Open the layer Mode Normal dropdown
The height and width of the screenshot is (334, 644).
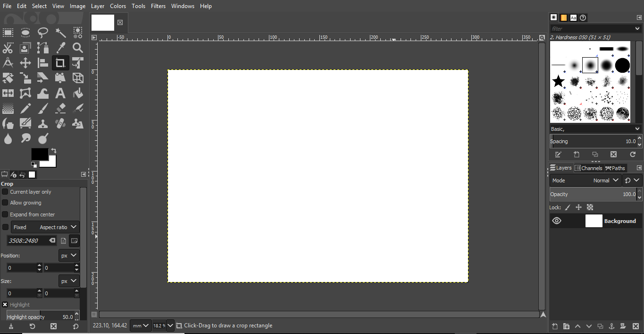click(585, 180)
